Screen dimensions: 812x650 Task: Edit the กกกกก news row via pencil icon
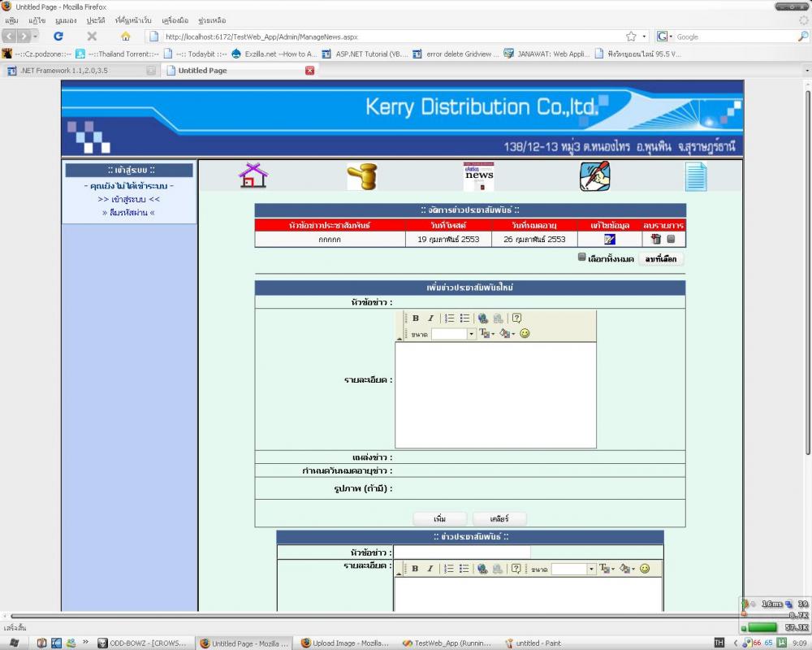(610, 239)
